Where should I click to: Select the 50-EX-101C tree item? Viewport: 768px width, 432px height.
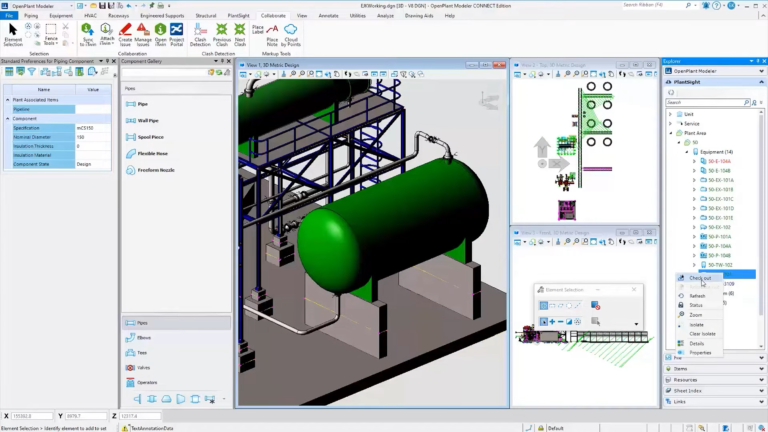720,199
